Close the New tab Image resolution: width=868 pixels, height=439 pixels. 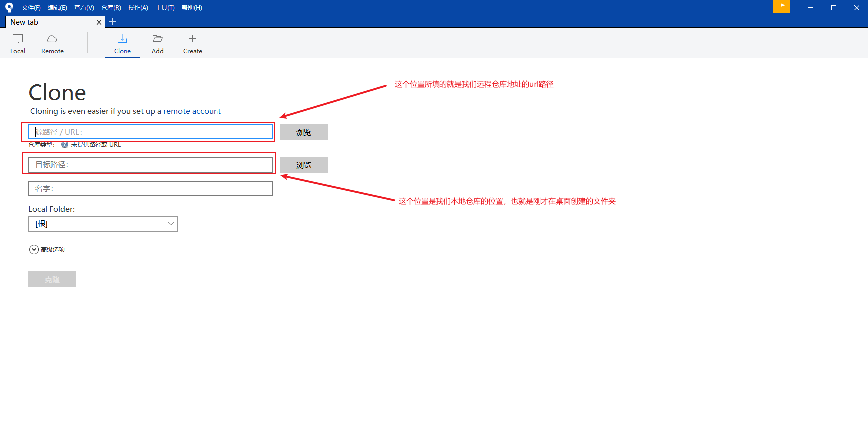click(x=99, y=22)
